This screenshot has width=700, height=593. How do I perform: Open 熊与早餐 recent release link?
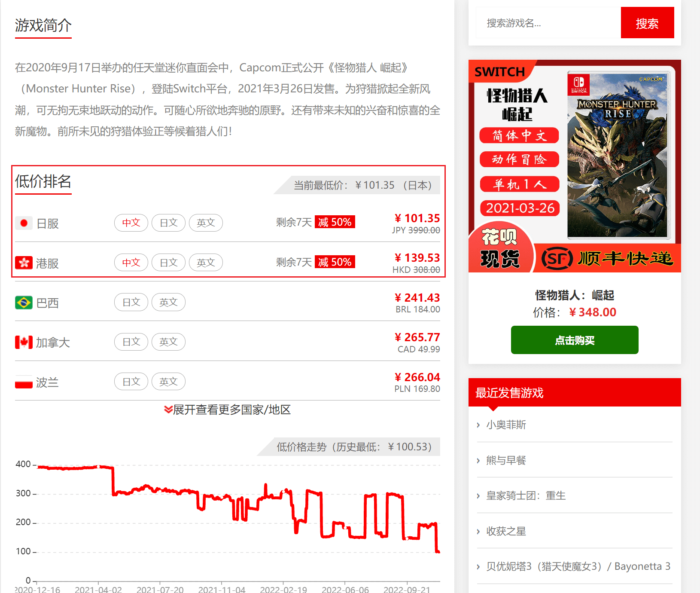[506, 461]
